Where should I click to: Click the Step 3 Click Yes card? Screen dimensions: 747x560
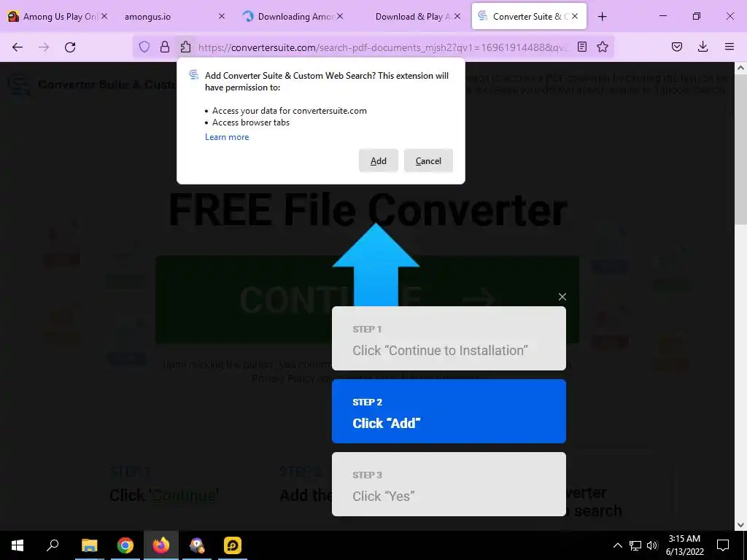(449, 484)
